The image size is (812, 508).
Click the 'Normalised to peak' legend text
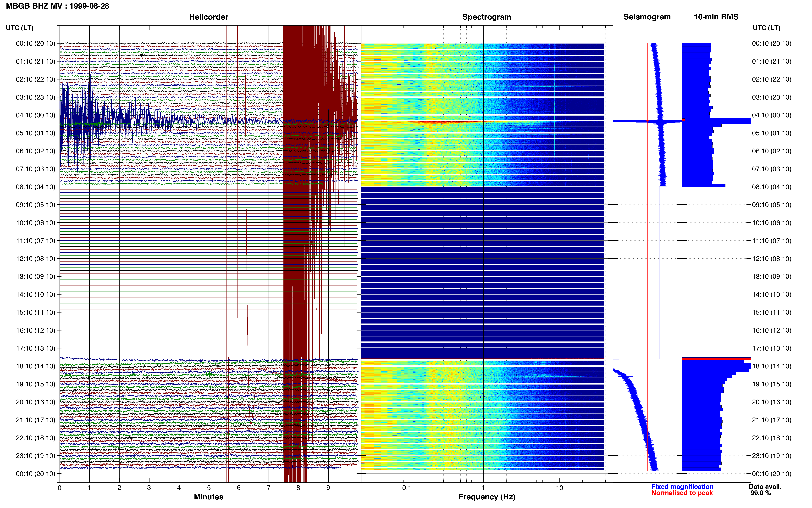(x=682, y=493)
